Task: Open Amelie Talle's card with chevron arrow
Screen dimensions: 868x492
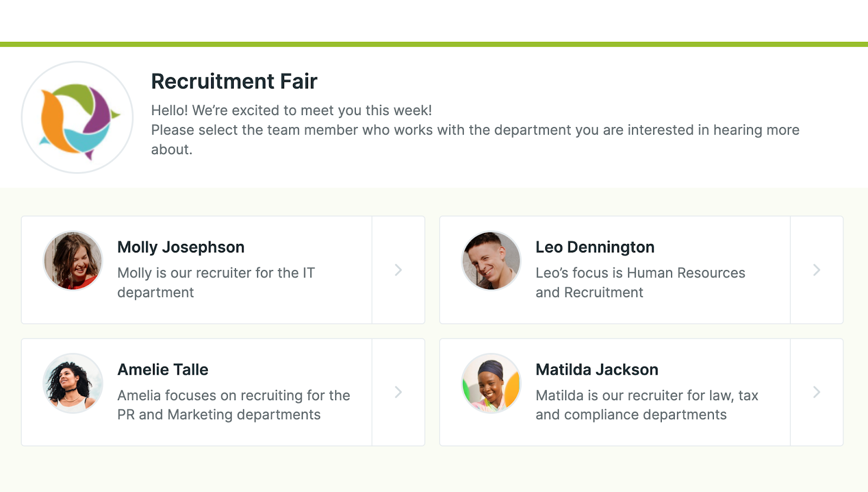Action: [398, 392]
